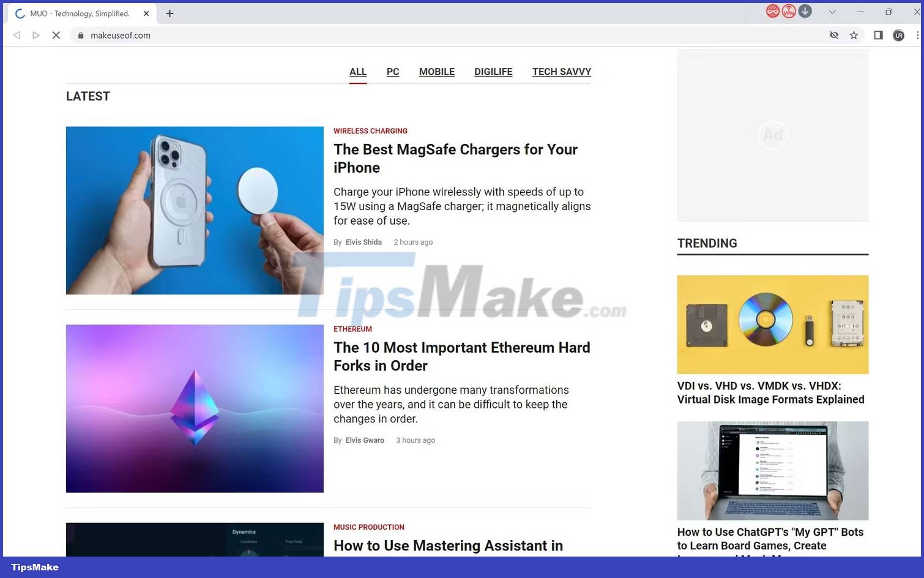Click the red ninja mask privacy icon

(x=772, y=12)
